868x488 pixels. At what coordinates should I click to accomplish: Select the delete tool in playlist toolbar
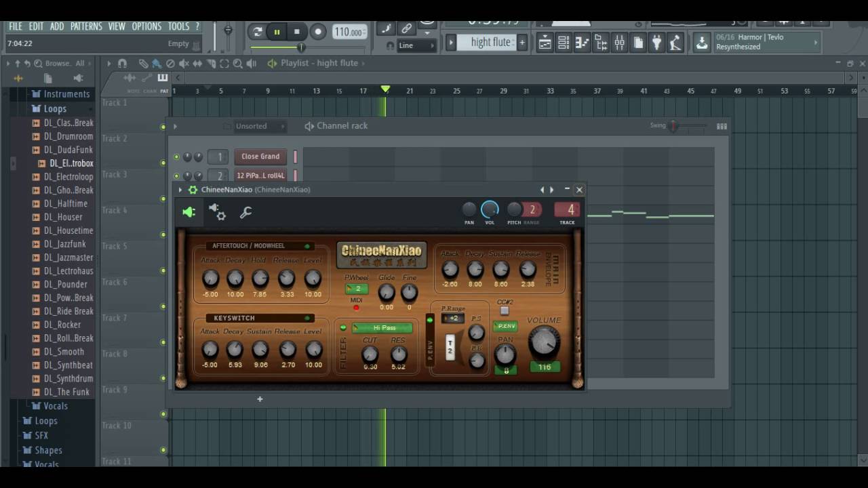[x=171, y=63]
